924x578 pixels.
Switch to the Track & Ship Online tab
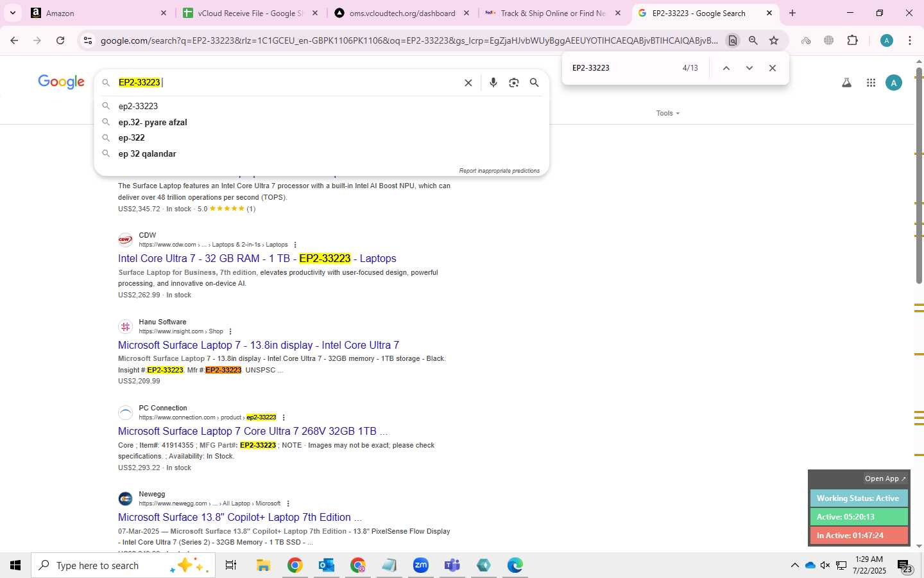click(553, 13)
